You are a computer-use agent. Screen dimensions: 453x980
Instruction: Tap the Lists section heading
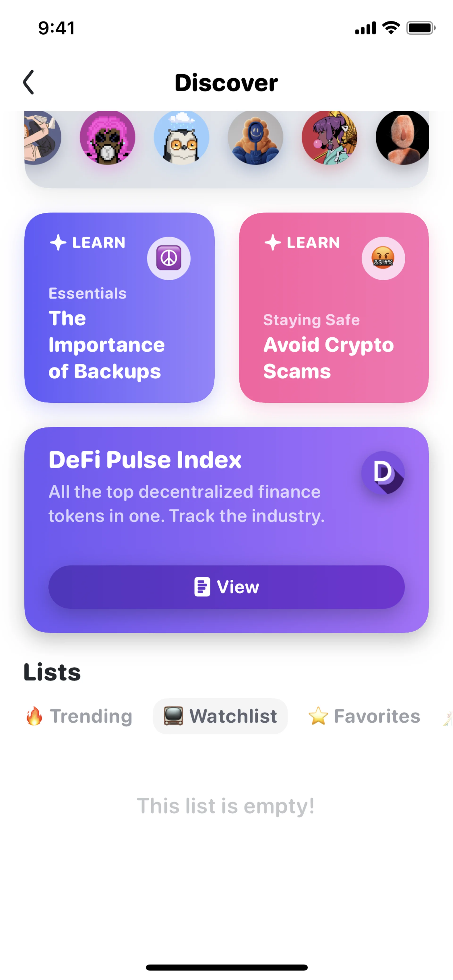point(52,672)
